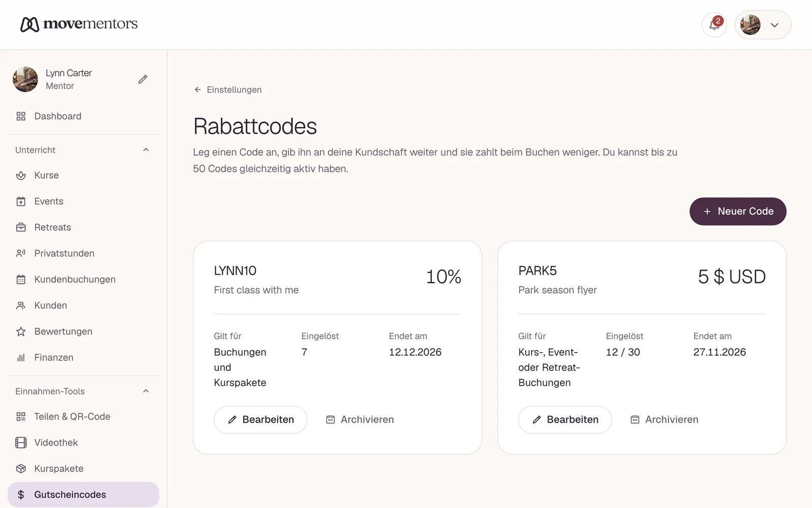Click the Kundenbuchungen calendar icon
The image size is (812, 508).
pyautogui.click(x=21, y=279)
